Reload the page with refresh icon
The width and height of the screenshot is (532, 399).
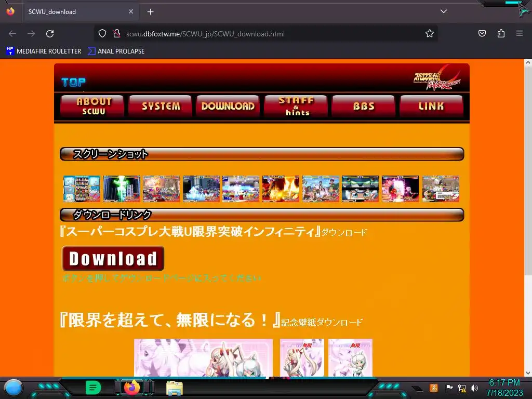pyautogui.click(x=50, y=34)
